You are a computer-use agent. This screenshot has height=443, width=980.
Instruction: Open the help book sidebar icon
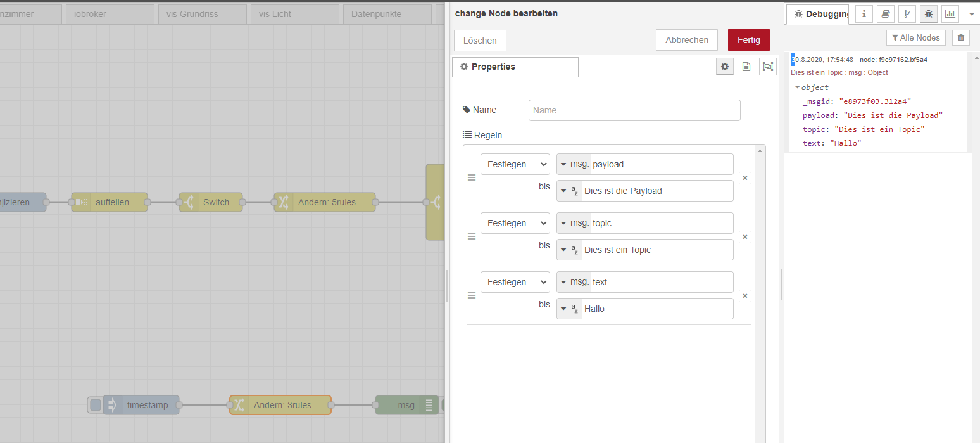pyautogui.click(x=886, y=13)
